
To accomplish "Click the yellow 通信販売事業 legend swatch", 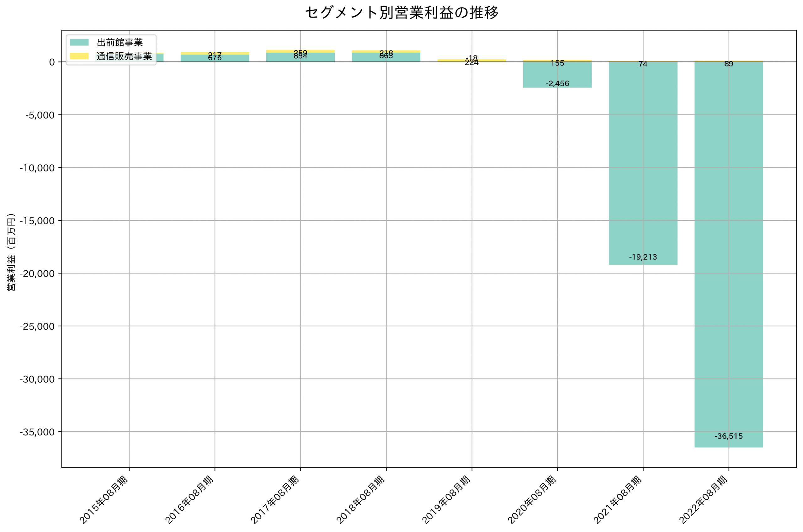I will click(x=79, y=56).
